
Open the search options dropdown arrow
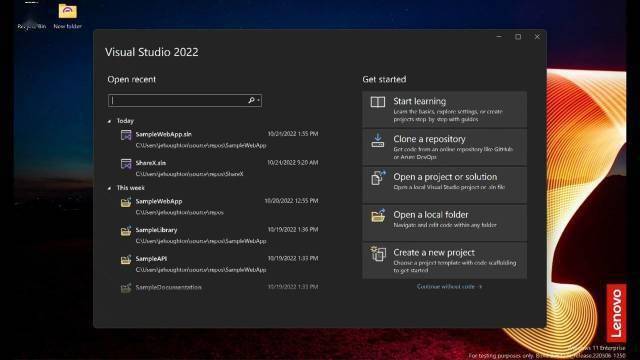coord(258,100)
